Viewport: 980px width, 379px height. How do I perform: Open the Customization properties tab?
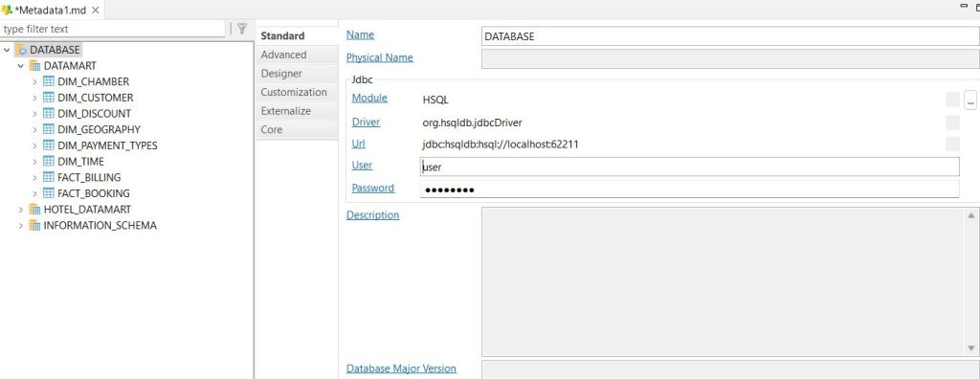[x=297, y=93]
